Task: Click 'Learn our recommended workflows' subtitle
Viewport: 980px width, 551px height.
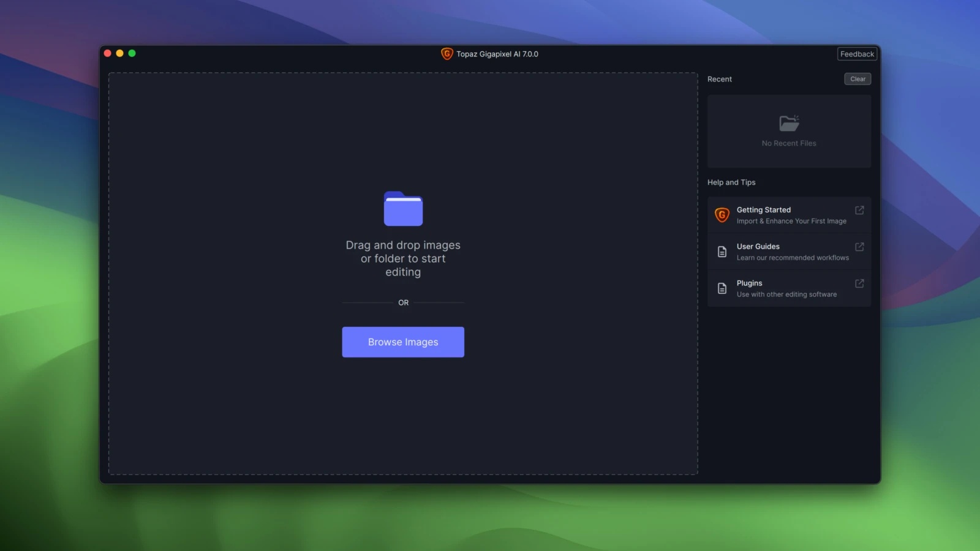Action: [x=793, y=258]
